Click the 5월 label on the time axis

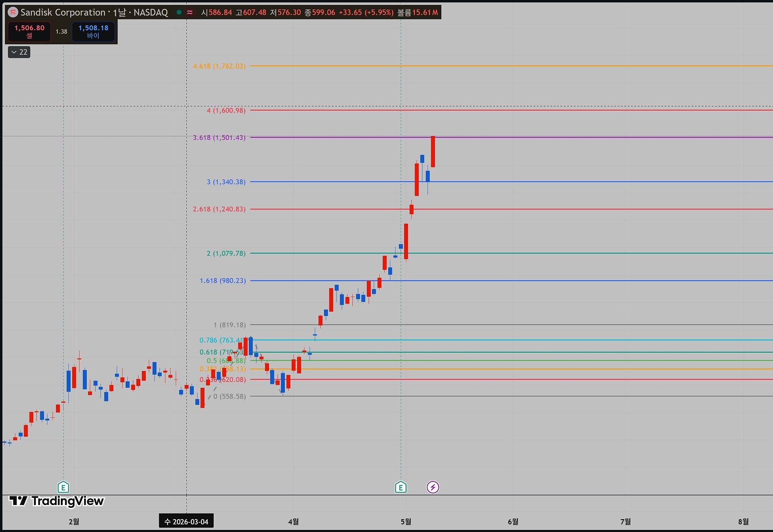(406, 522)
